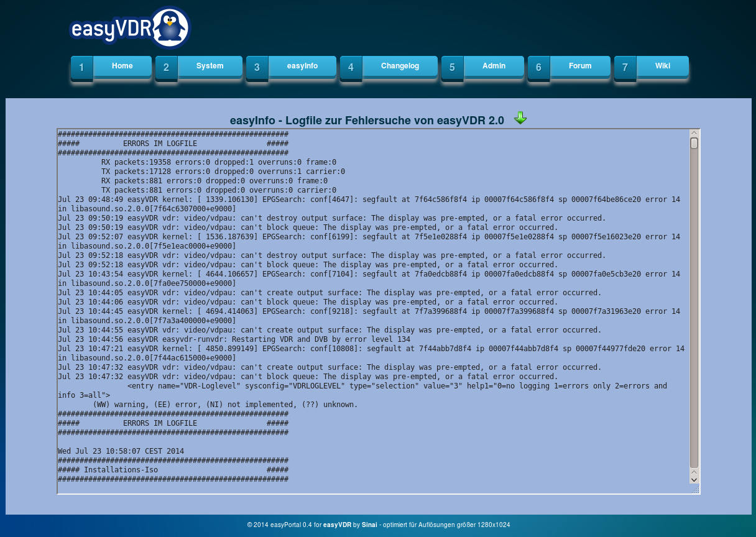756x537 pixels.
Task: Select the easyInfo navigation button
Action: click(x=302, y=66)
